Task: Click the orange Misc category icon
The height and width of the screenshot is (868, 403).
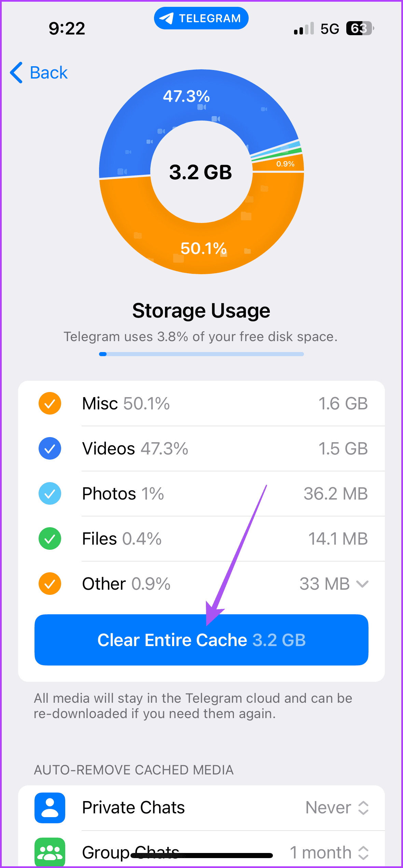Action: 50,403
